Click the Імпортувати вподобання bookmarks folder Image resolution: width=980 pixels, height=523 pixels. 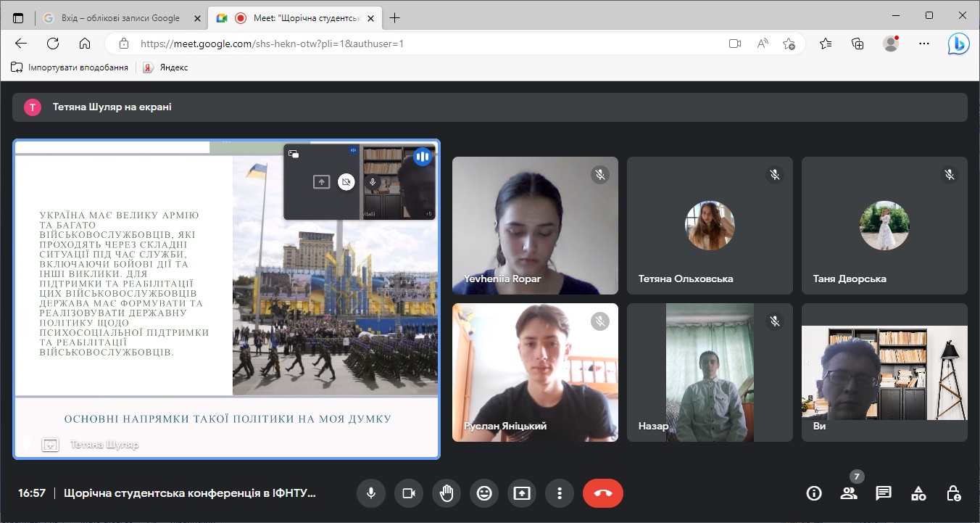[70, 67]
